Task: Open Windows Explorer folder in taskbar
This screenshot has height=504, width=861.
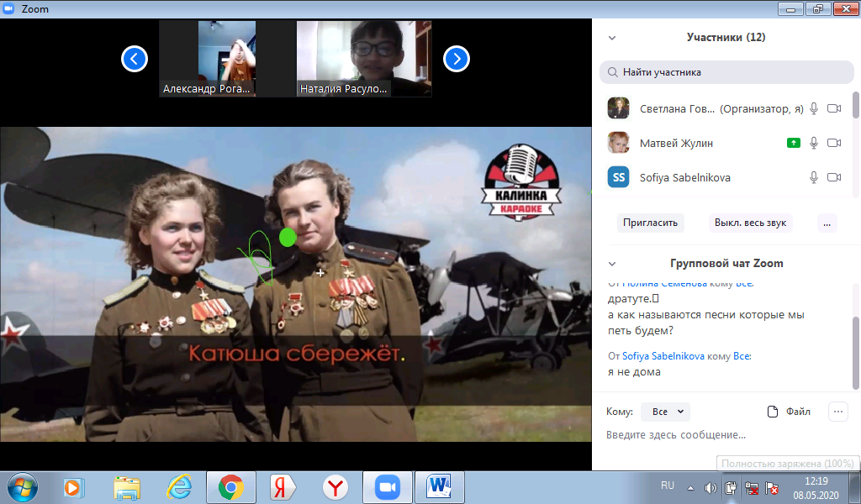Action: pos(127,487)
